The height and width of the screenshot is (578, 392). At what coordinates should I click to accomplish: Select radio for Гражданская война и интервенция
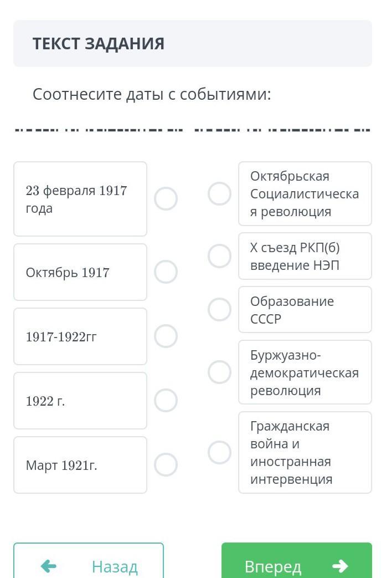point(219,452)
